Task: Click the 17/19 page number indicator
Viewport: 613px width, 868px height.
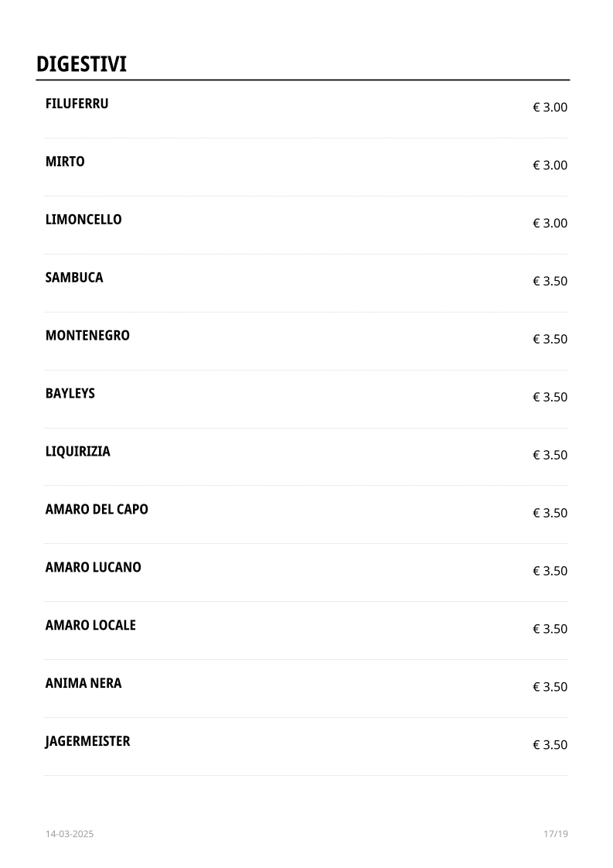Action: click(x=555, y=835)
